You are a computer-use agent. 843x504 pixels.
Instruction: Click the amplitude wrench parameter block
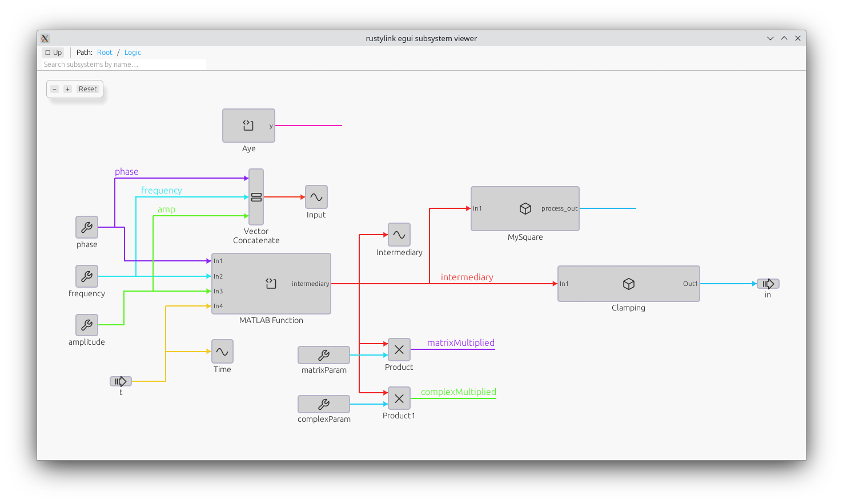(87, 325)
